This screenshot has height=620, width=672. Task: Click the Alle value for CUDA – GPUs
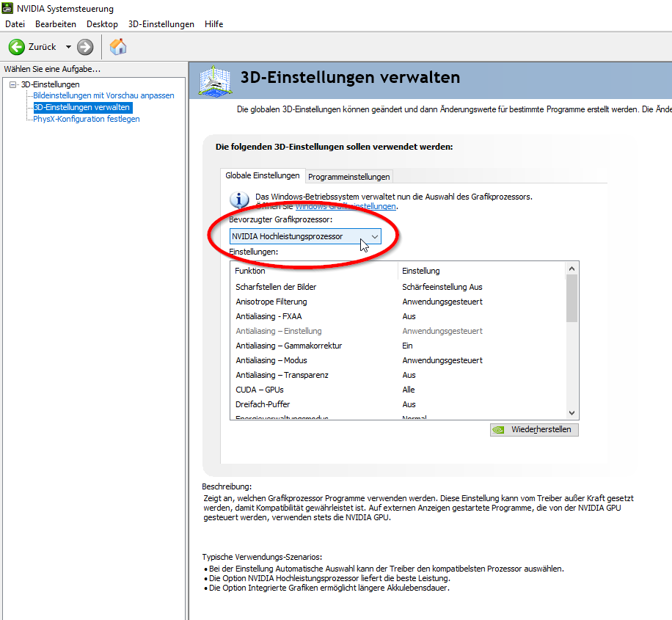(409, 390)
